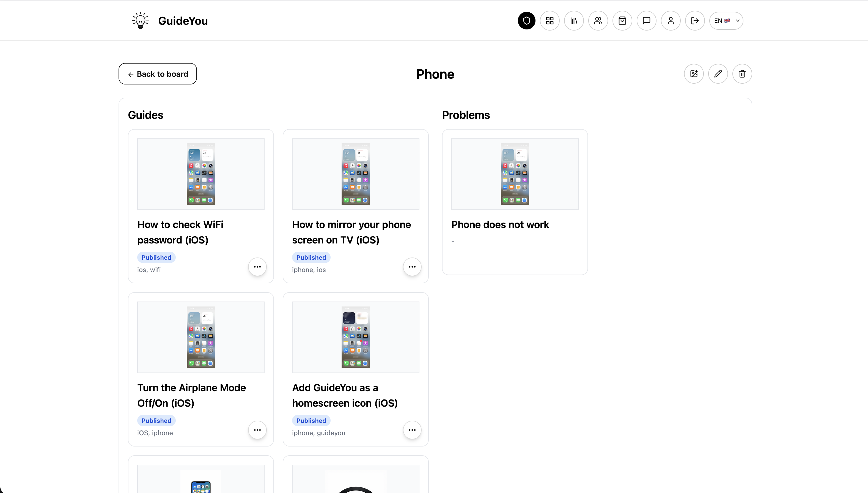Open the boards grid icon

[x=550, y=21]
